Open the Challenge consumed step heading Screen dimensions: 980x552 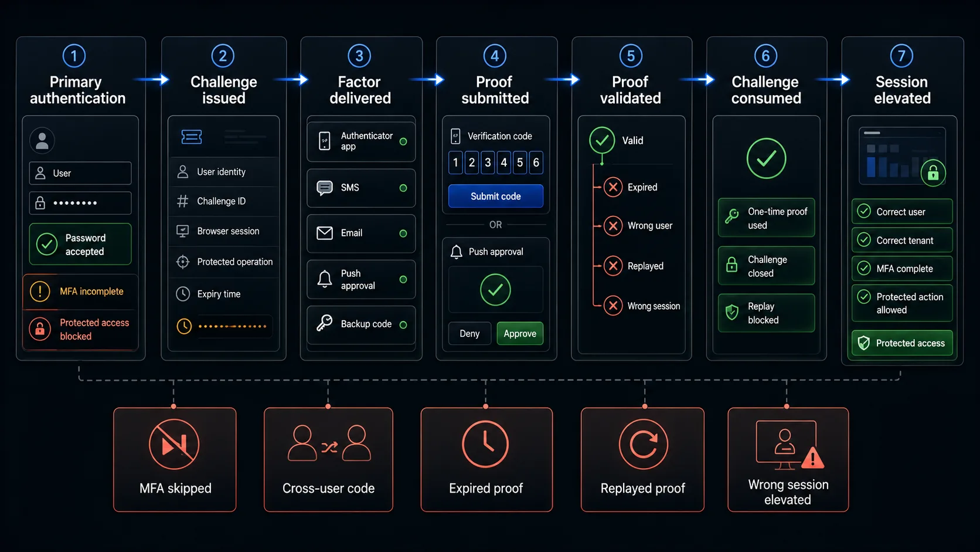coord(765,90)
